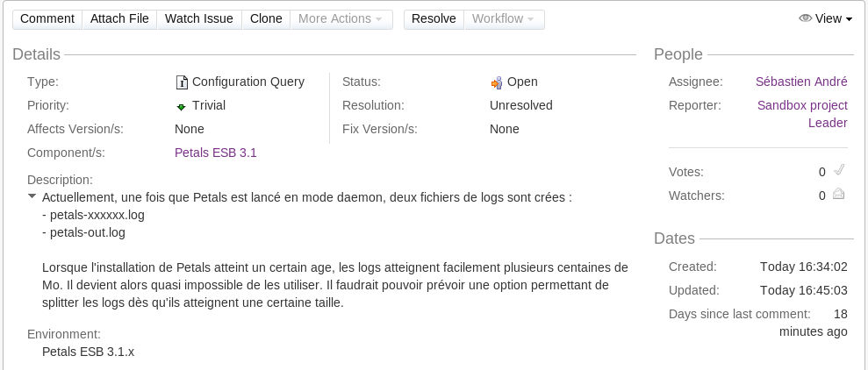The width and height of the screenshot is (868, 370).
Task: Clone this issue with the Clone button
Action: coord(266,18)
